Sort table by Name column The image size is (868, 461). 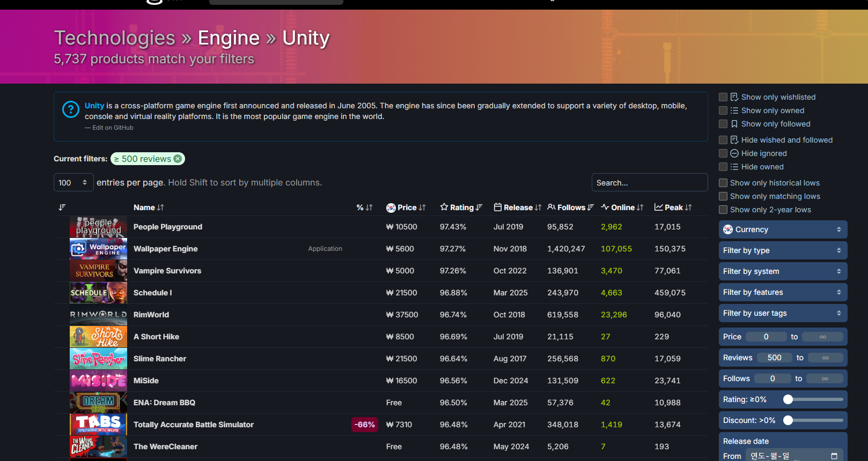point(149,207)
